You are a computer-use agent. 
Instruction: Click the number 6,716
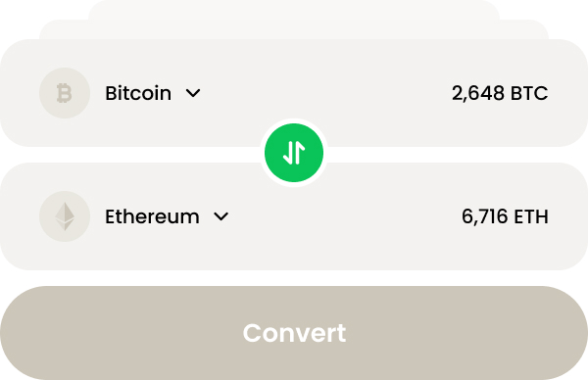[x=484, y=217]
